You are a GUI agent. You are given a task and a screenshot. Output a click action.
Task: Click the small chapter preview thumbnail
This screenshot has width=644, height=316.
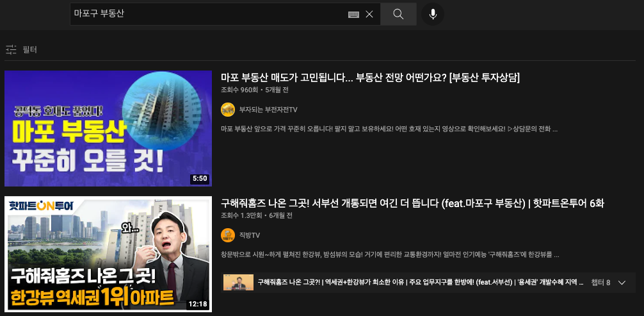click(238, 282)
